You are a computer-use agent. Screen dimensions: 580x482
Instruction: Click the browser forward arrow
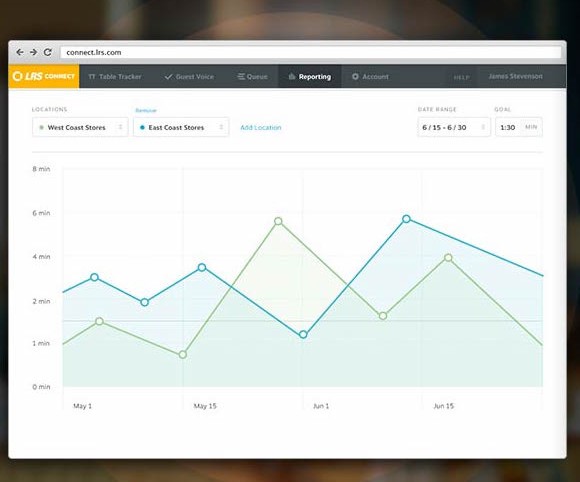point(33,52)
